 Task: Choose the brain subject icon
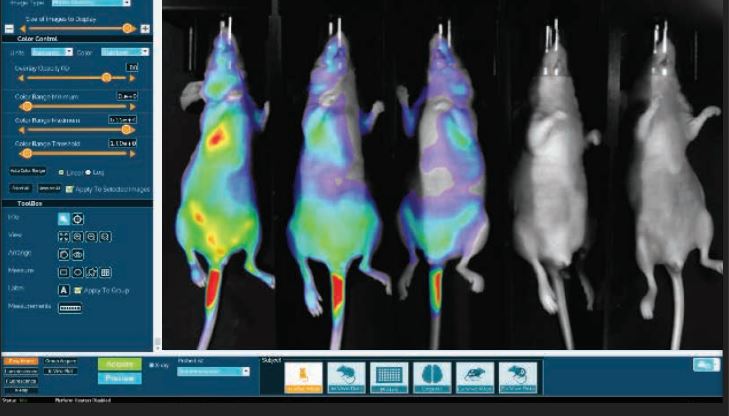(x=428, y=375)
